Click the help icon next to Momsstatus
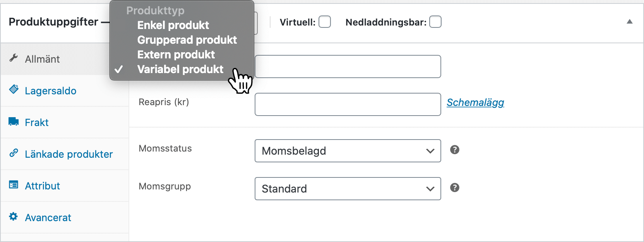The height and width of the screenshot is (242, 644). 455,150
